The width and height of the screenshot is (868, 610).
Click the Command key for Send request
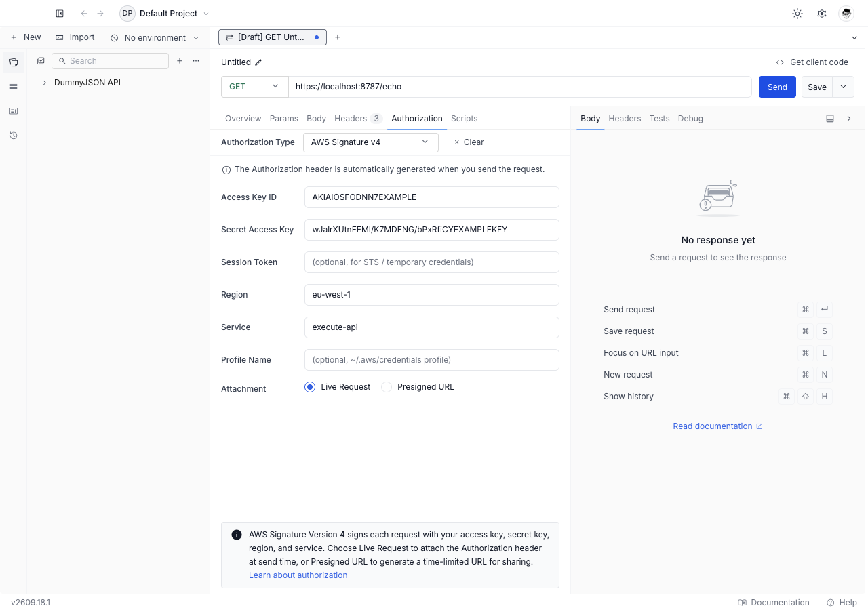[x=806, y=310]
